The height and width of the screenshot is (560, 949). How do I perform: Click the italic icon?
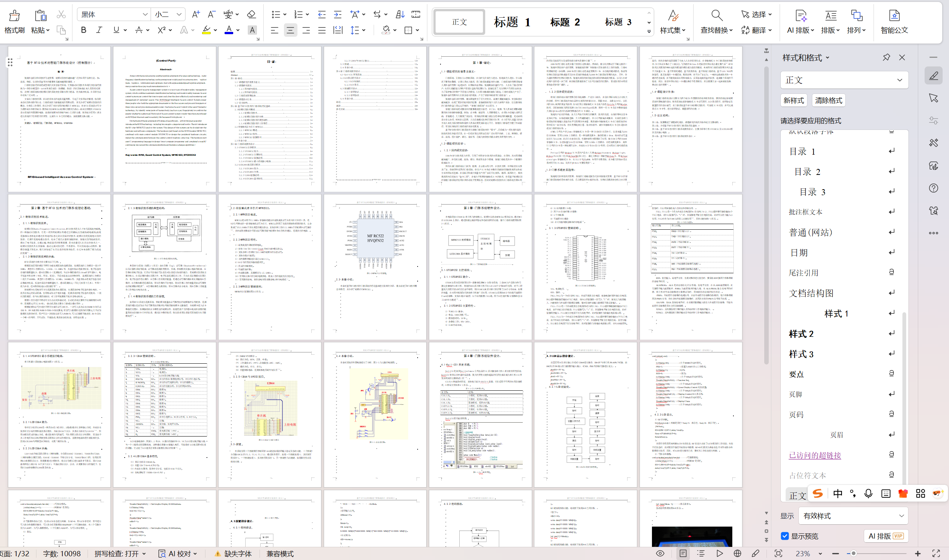tap(99, 30)
